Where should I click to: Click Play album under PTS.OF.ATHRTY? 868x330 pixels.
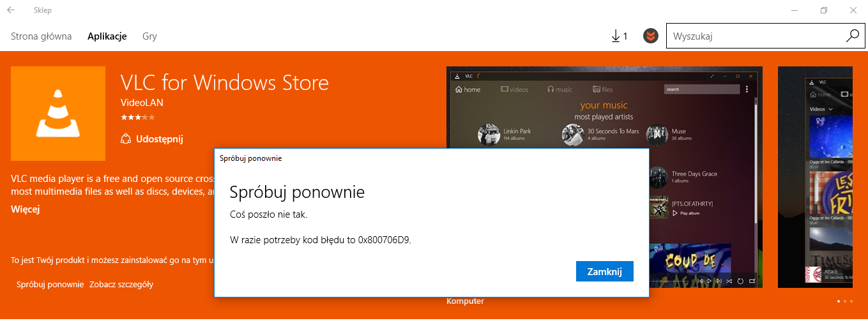point(687,213)
